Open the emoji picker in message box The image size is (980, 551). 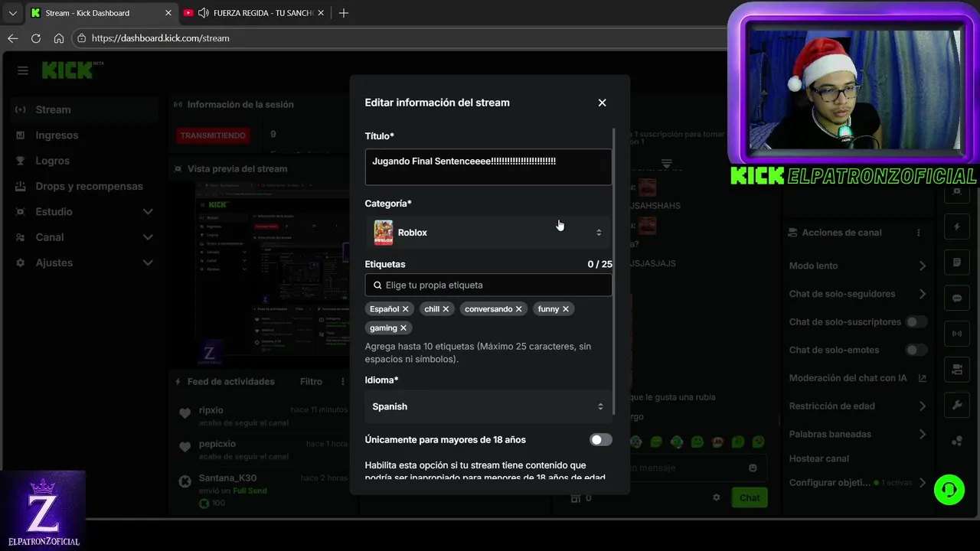(x=753, y=468)
